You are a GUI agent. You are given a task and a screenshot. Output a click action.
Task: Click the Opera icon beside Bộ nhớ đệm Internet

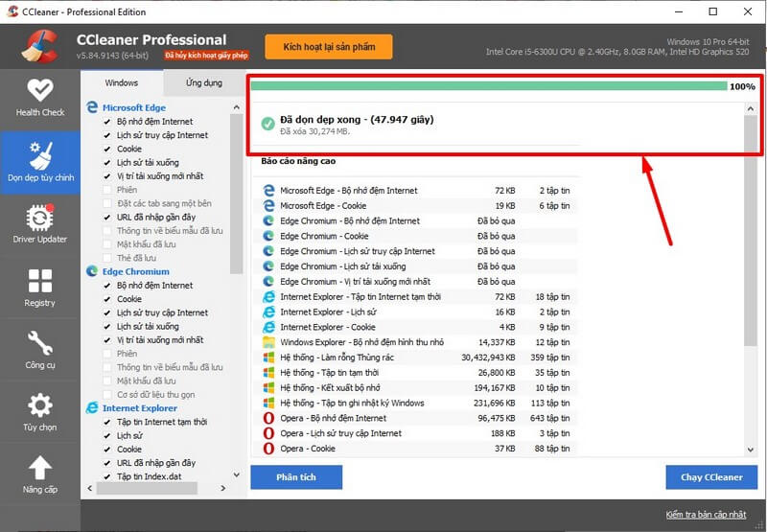coord(269,418)
